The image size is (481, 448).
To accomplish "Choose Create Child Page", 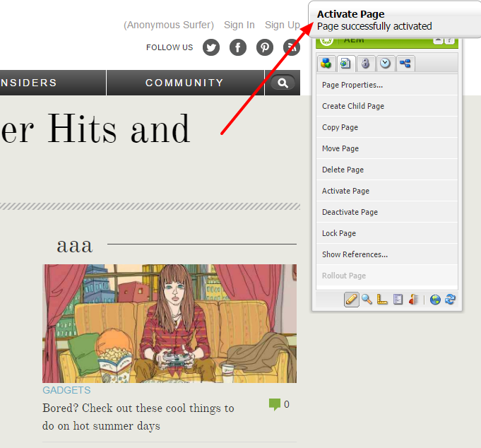I will coord(353,106).
